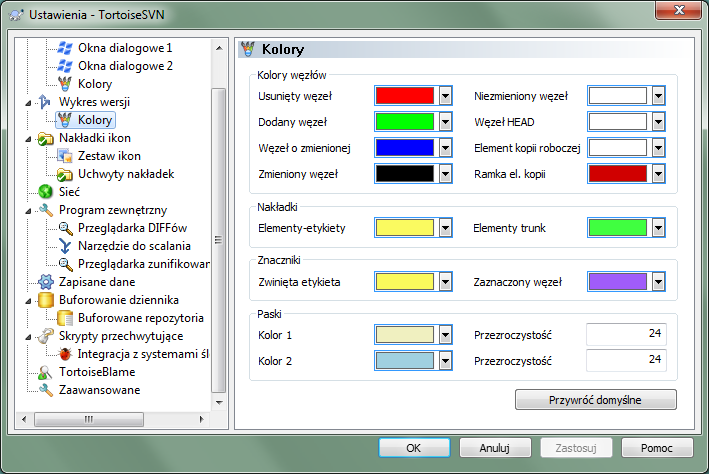Click the Zaawansowane wrench icon

click(45, 390)
